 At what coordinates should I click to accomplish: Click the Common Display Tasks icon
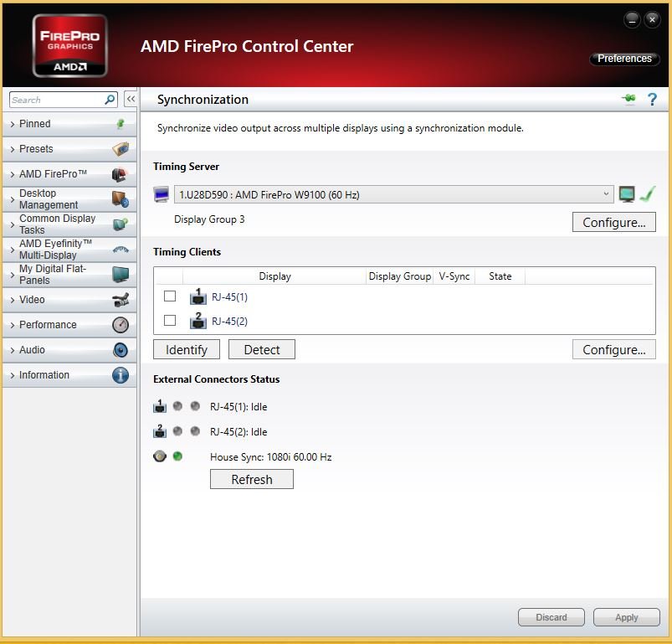tap(121, 224)
